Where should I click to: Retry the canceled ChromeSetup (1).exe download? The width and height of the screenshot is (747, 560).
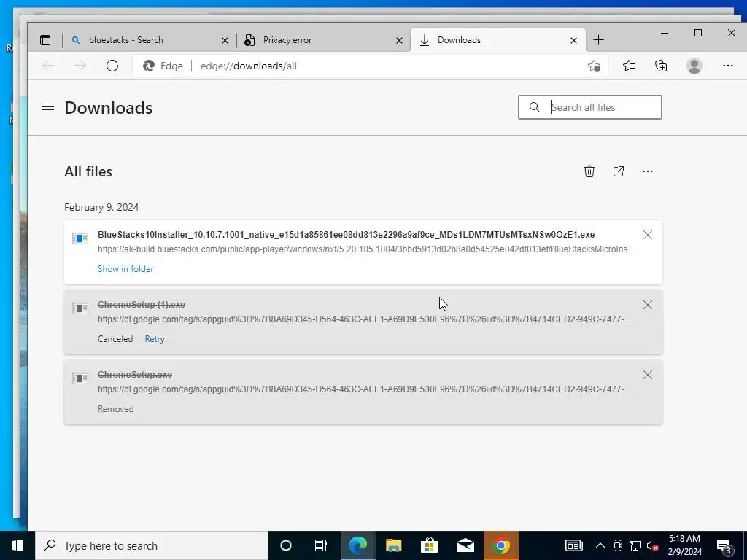(x=155, y=339)
